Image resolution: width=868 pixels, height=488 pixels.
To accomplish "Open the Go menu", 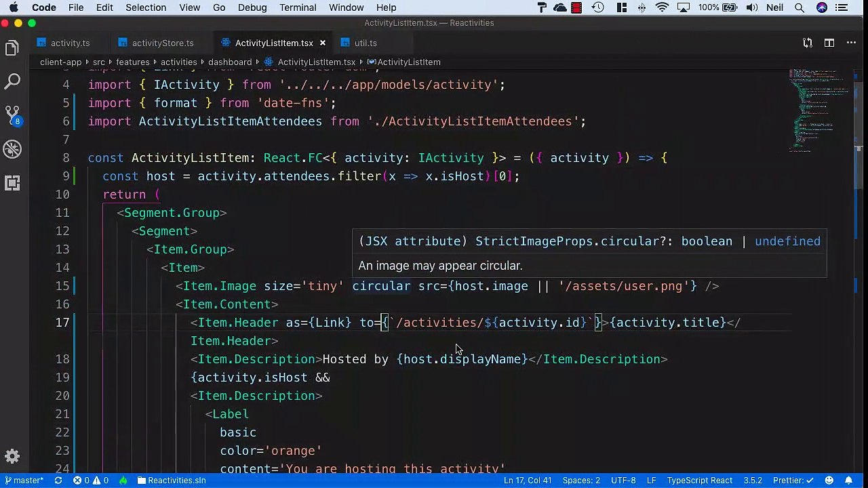I will (x=219, y=7).
